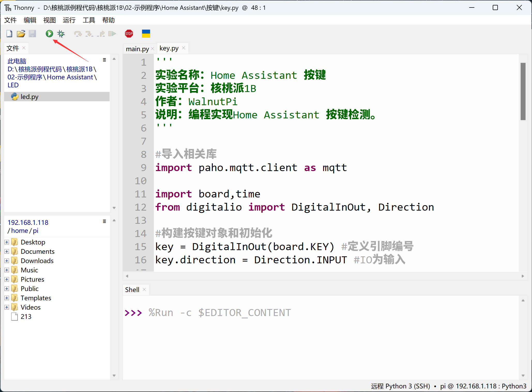
Task: Click the Step out toolbar icon
Action: point(101,34)
